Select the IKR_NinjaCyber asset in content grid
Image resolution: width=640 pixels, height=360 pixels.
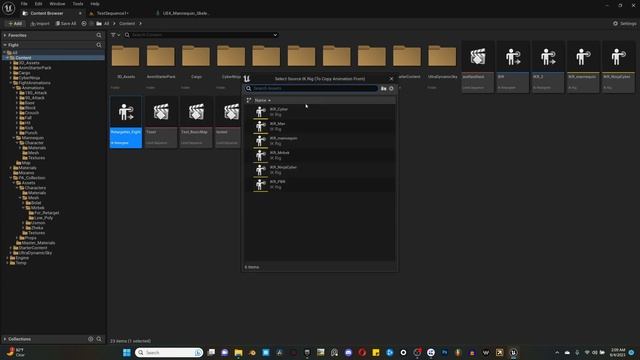[x=618, y=67]
